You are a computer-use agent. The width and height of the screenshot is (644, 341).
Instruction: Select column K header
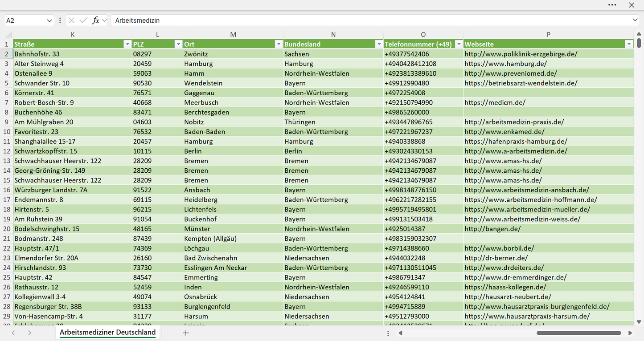point(73,34)
